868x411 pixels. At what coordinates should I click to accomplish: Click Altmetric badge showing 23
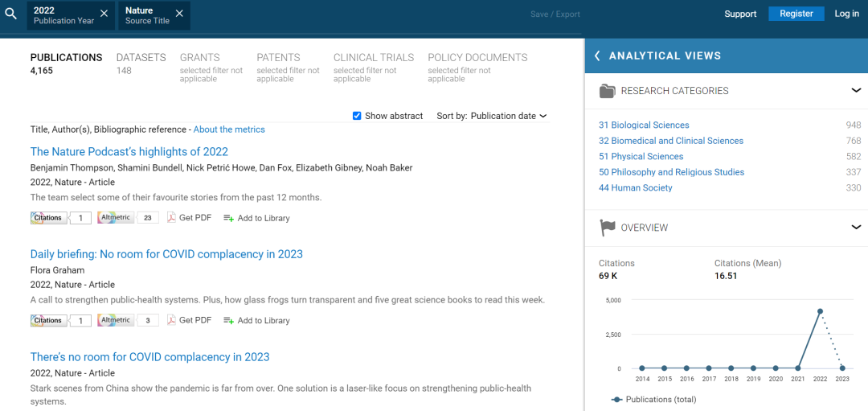pyautogui.click(x=128, y=218)
